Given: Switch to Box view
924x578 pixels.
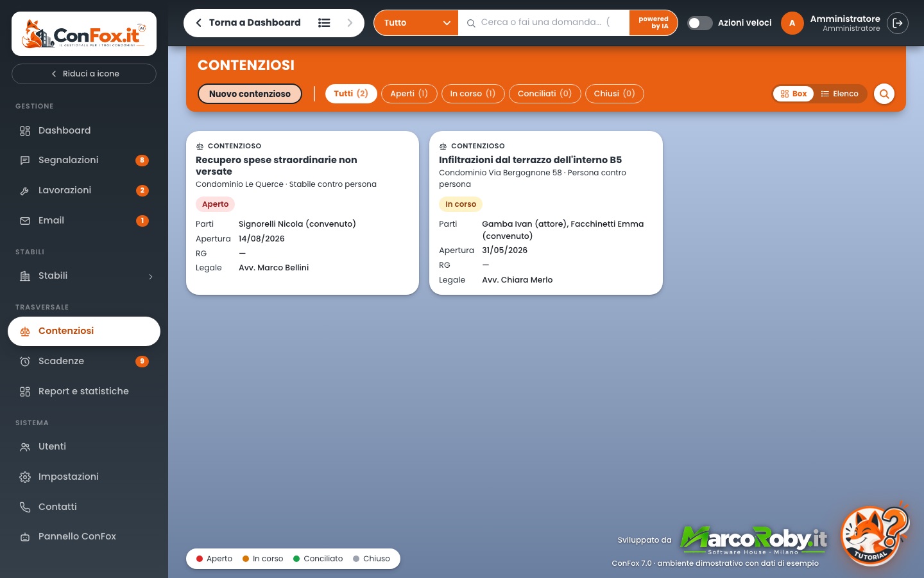Looking at the screenshot, I should (794, 94).
